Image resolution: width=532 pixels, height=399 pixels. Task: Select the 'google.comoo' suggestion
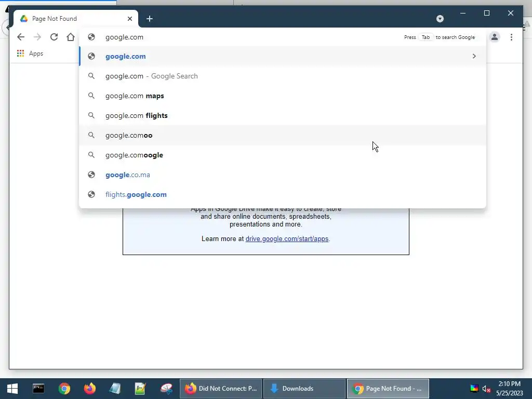282,135
